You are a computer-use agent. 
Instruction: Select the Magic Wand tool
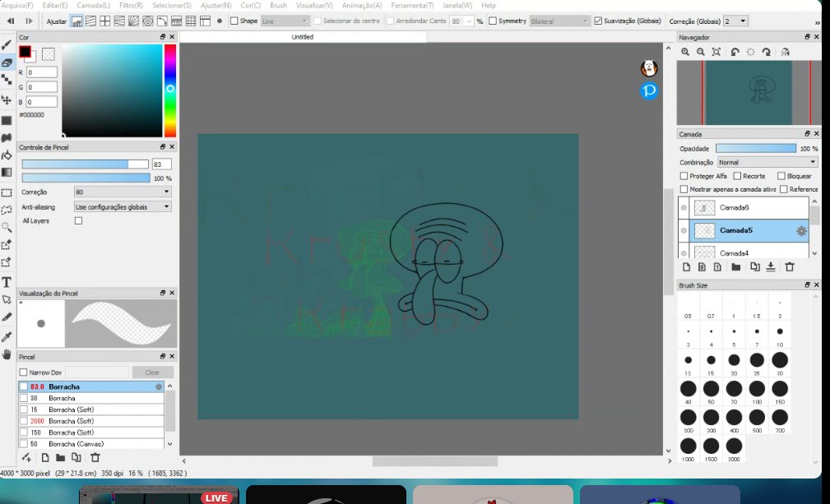pyautogui.click(x=7, y=227)
